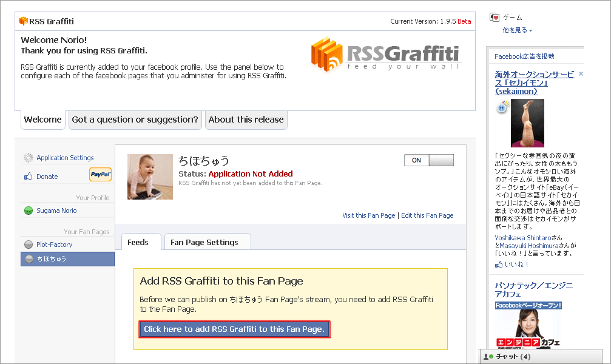The width and height of the screenshot is (611, 364).
Task: Open the About this release tab
Action: pos(246,120)
